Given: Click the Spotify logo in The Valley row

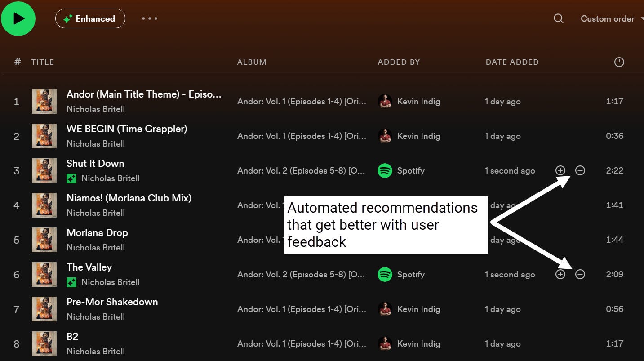Looking at the screenshot, I should [x=385, y=274].
